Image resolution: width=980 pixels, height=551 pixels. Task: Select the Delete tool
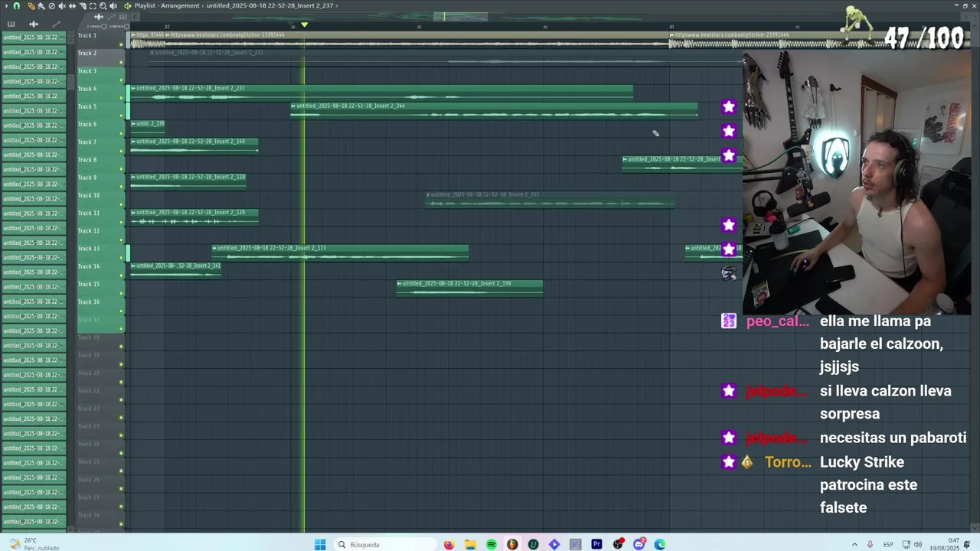[51, 5]
